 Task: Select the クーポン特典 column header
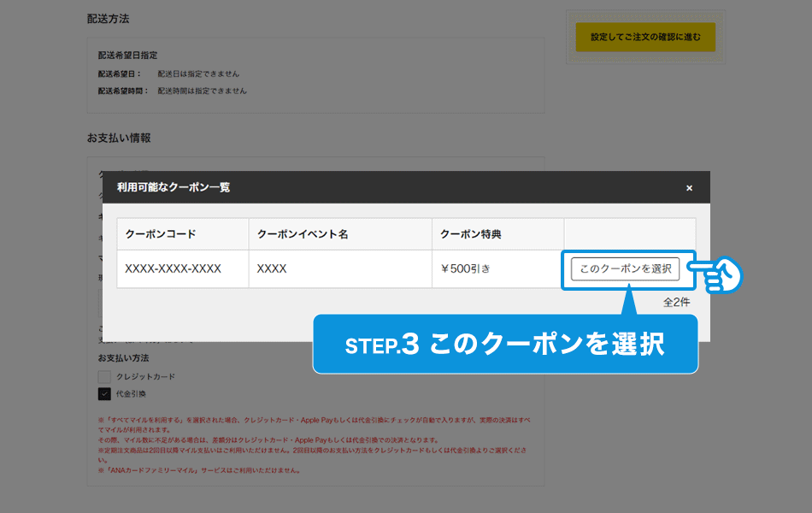click(x=470, y=234)
